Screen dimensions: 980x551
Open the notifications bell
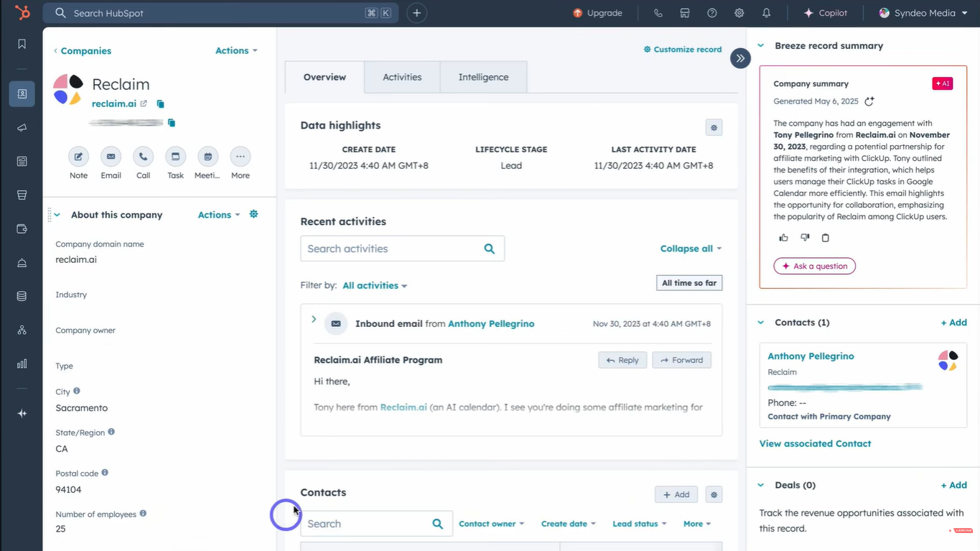766,13
